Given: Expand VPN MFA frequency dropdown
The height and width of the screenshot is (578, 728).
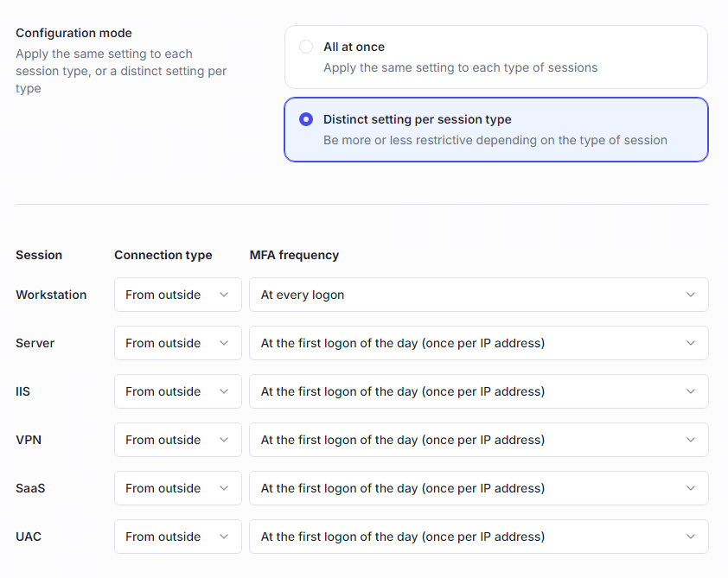Looking at the screenshot, I should (x=478, y=440).
